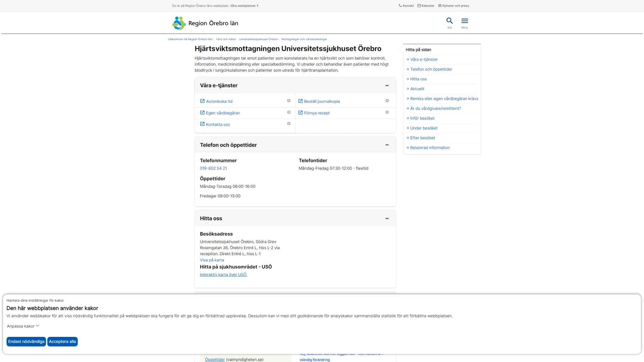The width and height of the screenshot is (644, 362).
Task: Open the hamburger Meny icon
Action: (464, 21)
